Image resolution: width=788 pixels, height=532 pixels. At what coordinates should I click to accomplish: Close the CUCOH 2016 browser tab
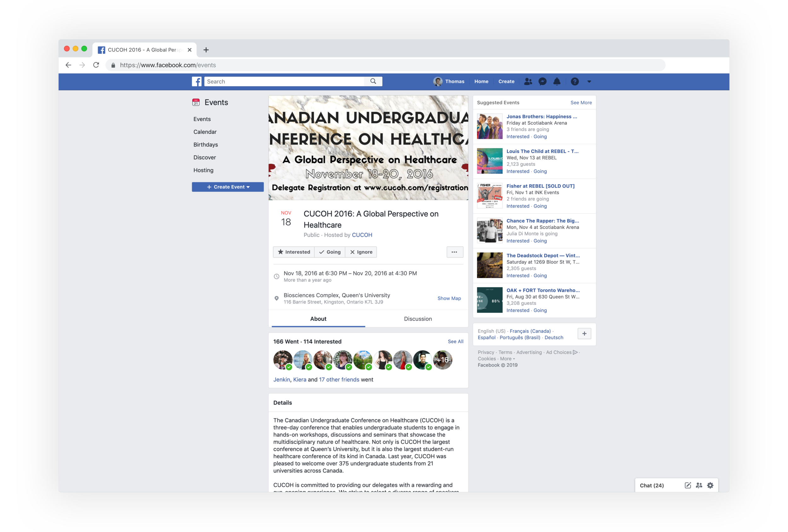pos(189,50)
